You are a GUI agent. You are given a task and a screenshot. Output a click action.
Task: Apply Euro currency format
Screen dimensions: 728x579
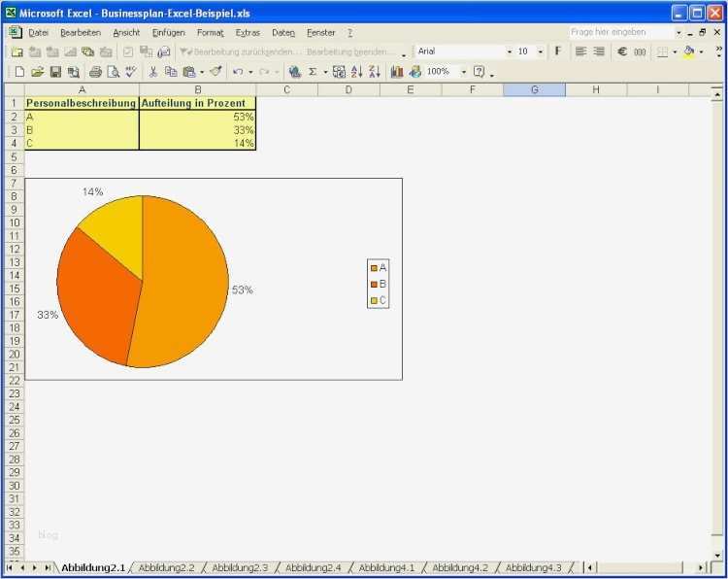point(622,51)
